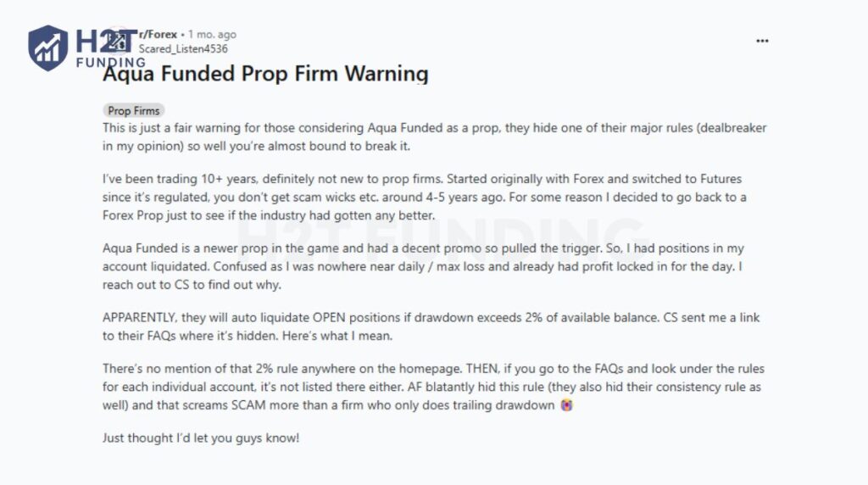
Task: Open the r/Forex subreddit link
Action: tap(159, 35)
